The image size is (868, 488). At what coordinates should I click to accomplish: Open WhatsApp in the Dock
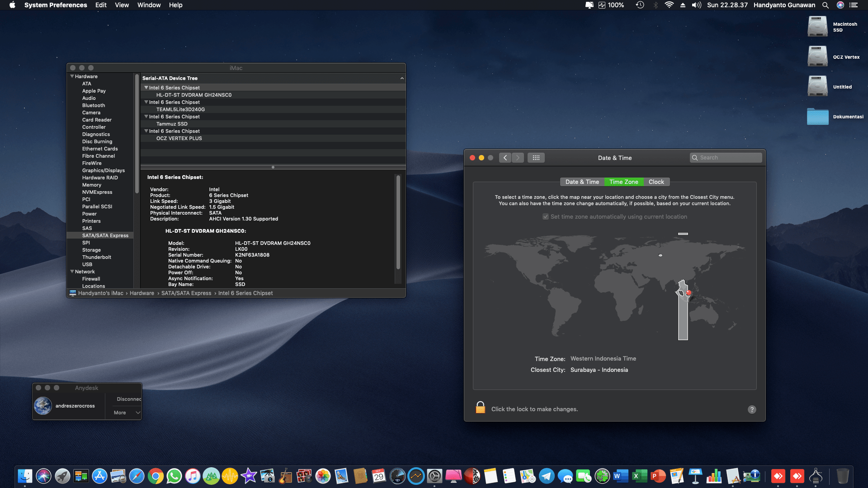click(x=174, y=476)
